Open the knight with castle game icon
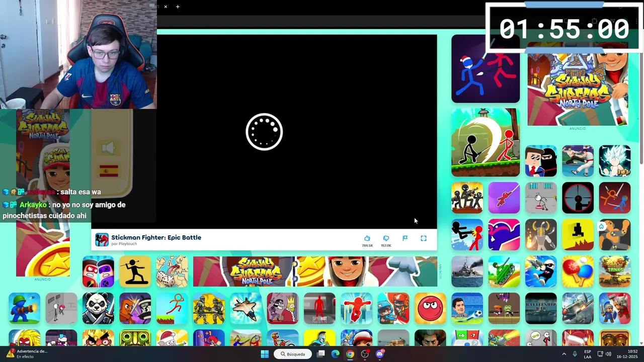 pos(614,308)
